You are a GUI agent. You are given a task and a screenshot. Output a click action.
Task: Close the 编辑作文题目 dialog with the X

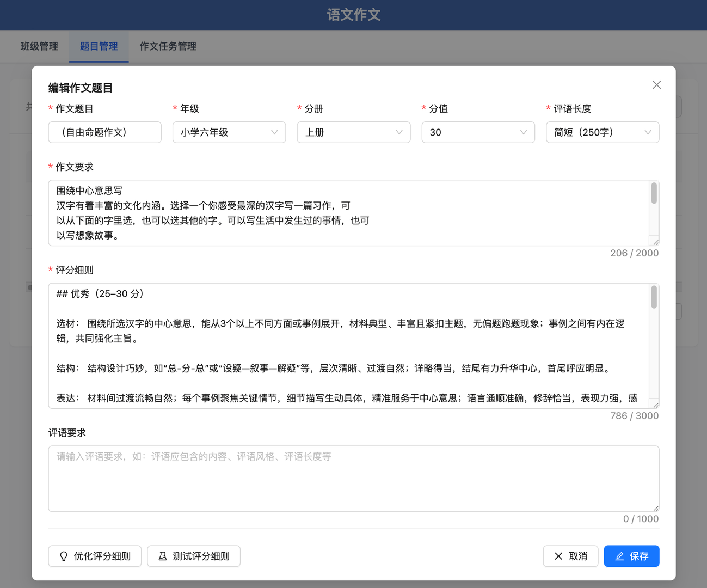pyautogui.click(x=656, y=85)
